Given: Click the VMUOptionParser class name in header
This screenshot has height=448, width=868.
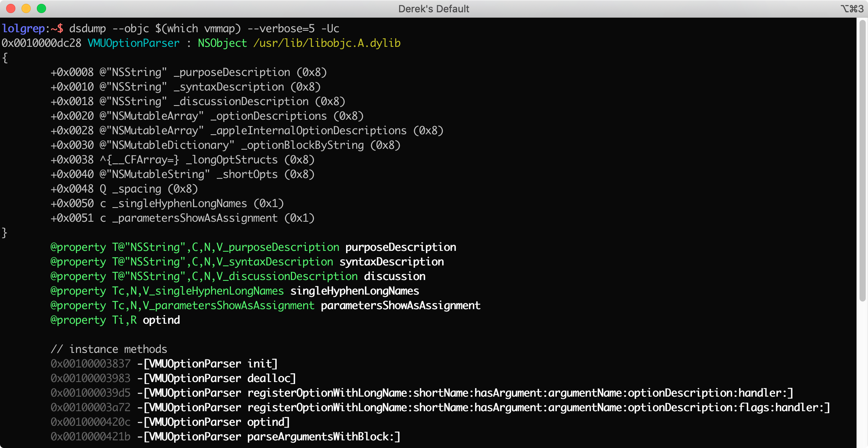Looking at the screenshot, I should click(x=134, y=43).
